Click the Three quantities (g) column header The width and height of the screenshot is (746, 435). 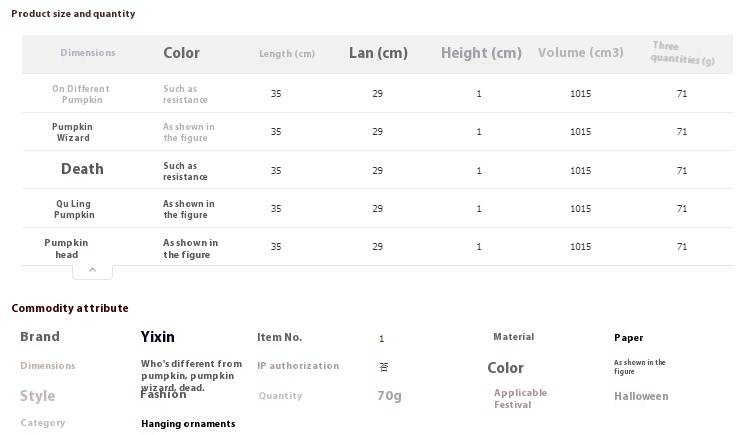[x=683, y=53]
